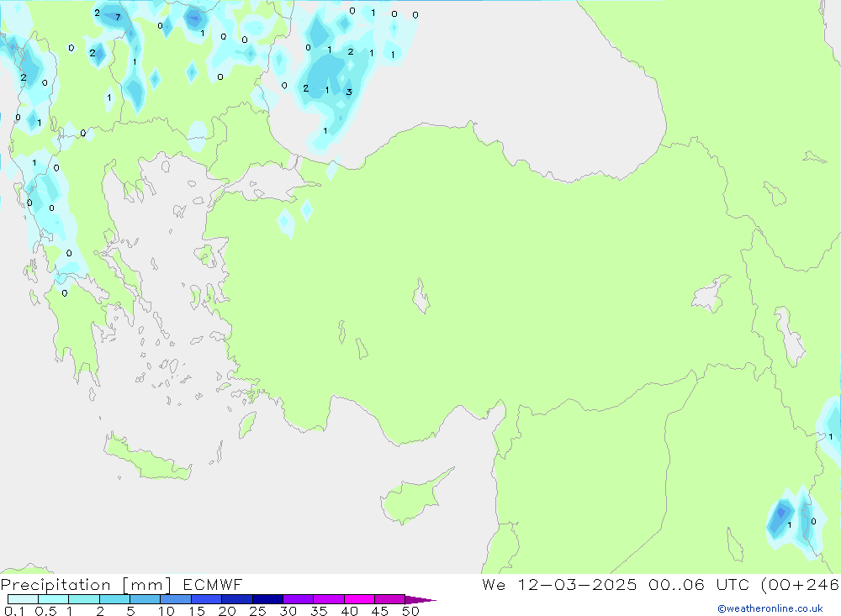The image size is (841, 616).
Task: Pick the 15–20 mm legend color box
Action: (207, 599)
